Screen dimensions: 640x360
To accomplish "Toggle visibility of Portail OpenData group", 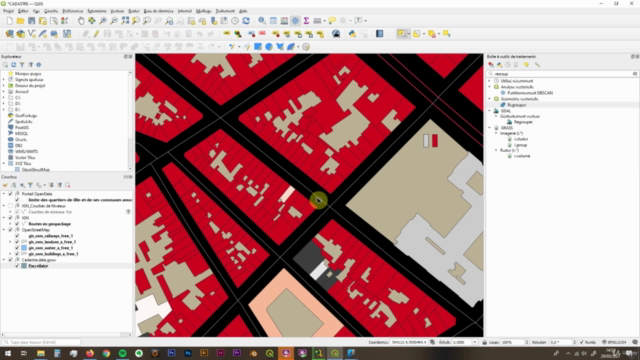I will [10, 194].
